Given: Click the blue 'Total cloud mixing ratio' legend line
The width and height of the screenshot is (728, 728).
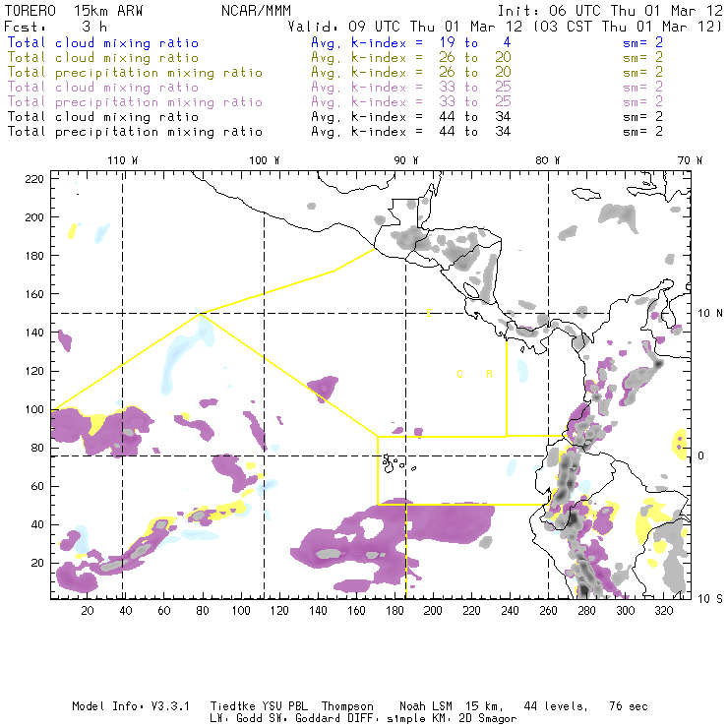Looking at the screenshot, I should [x=103, y=43].
